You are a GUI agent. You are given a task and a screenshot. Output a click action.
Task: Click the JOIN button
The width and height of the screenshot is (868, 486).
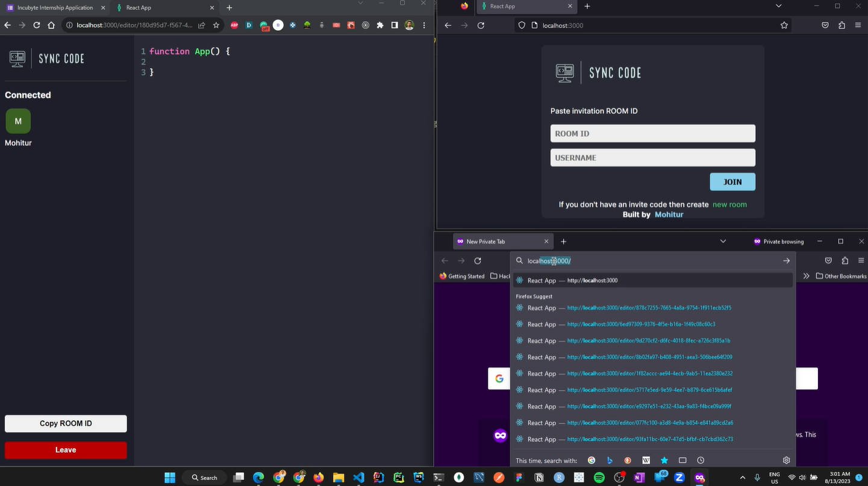(x=732, y=181)
